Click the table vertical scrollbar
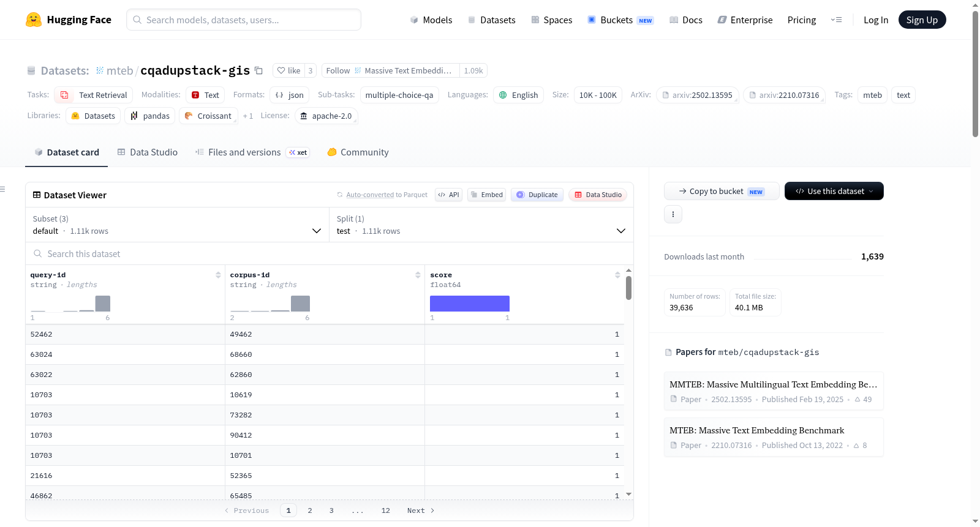Screen dimensions: 980x527 pos(628,288)
